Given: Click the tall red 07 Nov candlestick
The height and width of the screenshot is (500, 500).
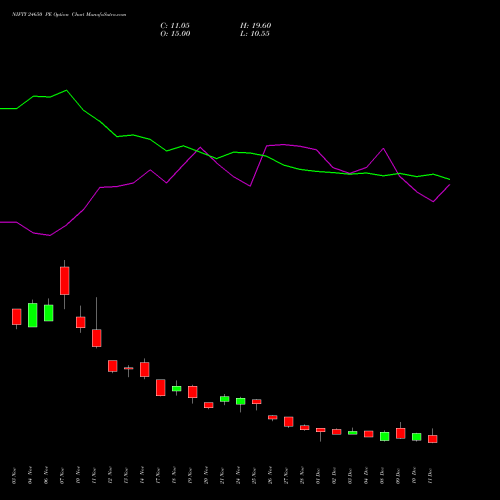Looking at the screenshot, I should click(x=65, y=281).
